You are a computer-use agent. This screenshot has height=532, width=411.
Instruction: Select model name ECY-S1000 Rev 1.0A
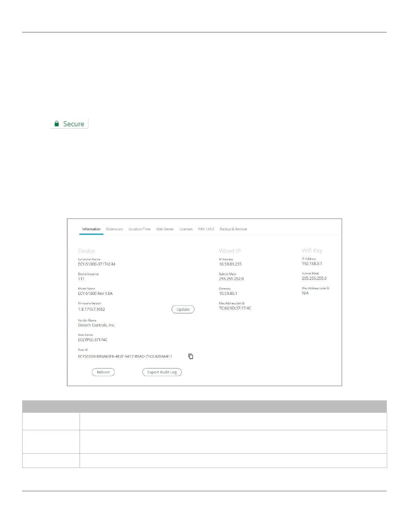point(95,294)
